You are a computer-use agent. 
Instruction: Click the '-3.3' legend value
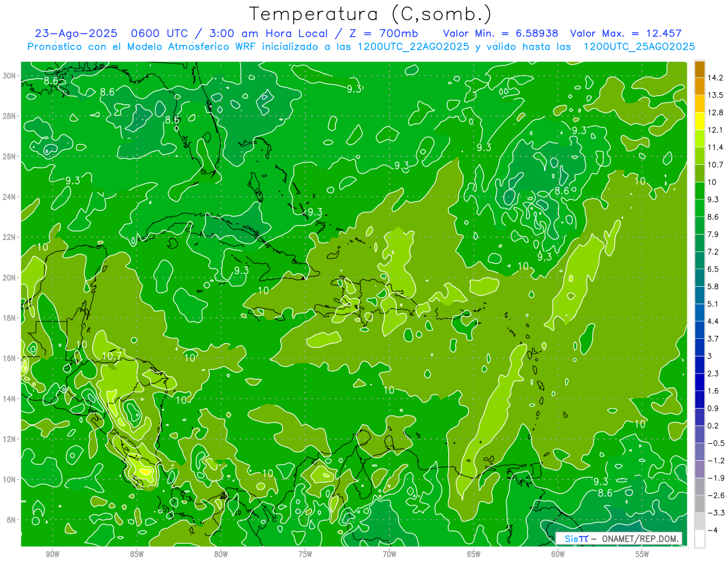[x=715, y=513]
